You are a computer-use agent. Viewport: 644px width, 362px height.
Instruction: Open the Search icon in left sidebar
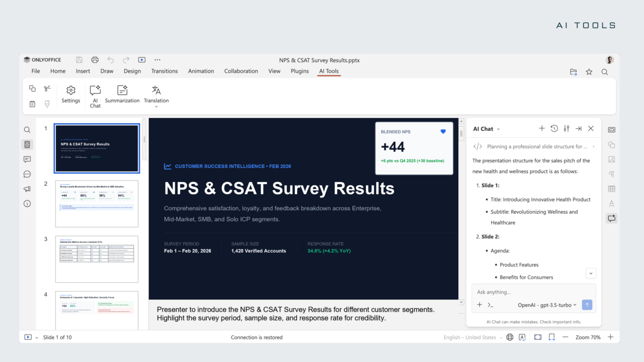click(27, 130)
